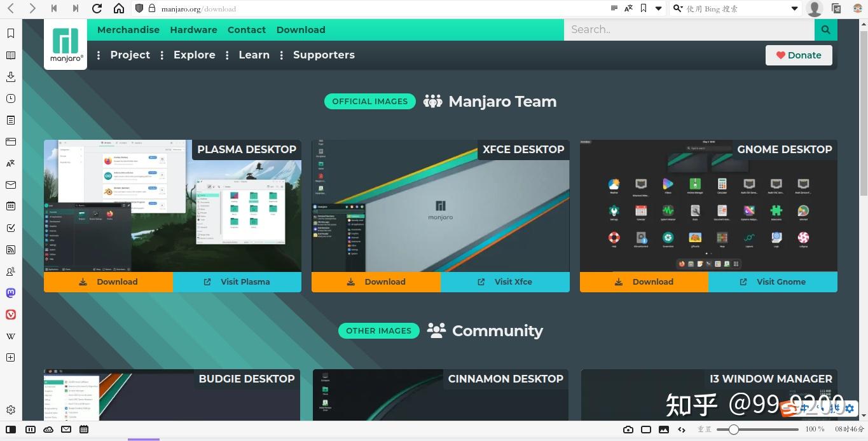
Task: Click the Manjaro logo
Action: 66,44
